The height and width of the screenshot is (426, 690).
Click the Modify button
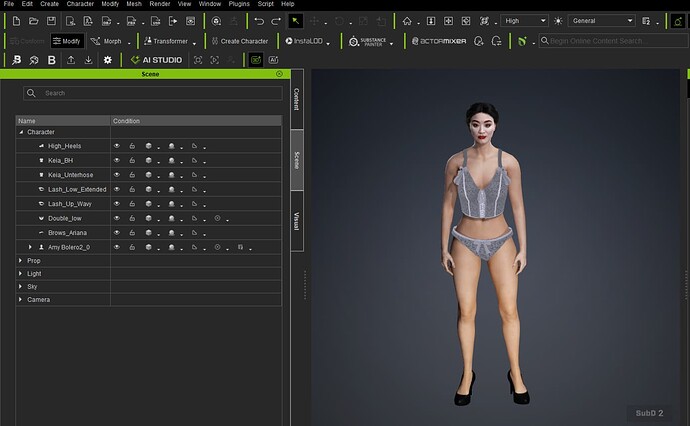pyautogui.click(x=67, y=41)
